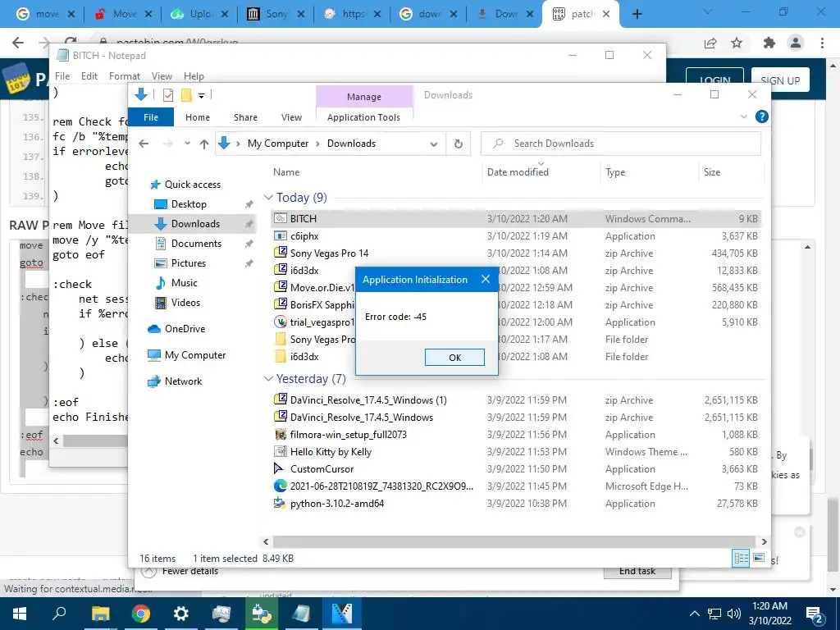The image size is (840, 630).
Task: Show hidden system tray icons
Action: [x=694, y=614]
